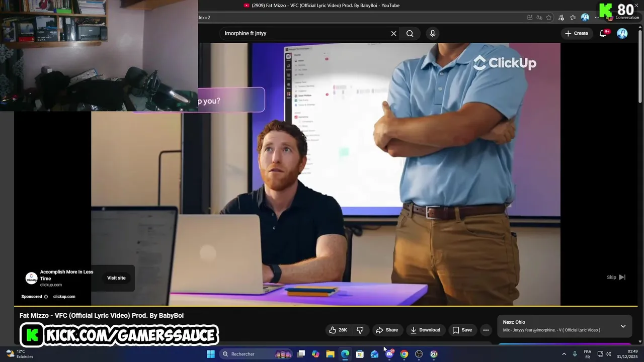644x362 pixels.
Task: Open the YouTube Create menu
Action: click(x=577, y=33)
